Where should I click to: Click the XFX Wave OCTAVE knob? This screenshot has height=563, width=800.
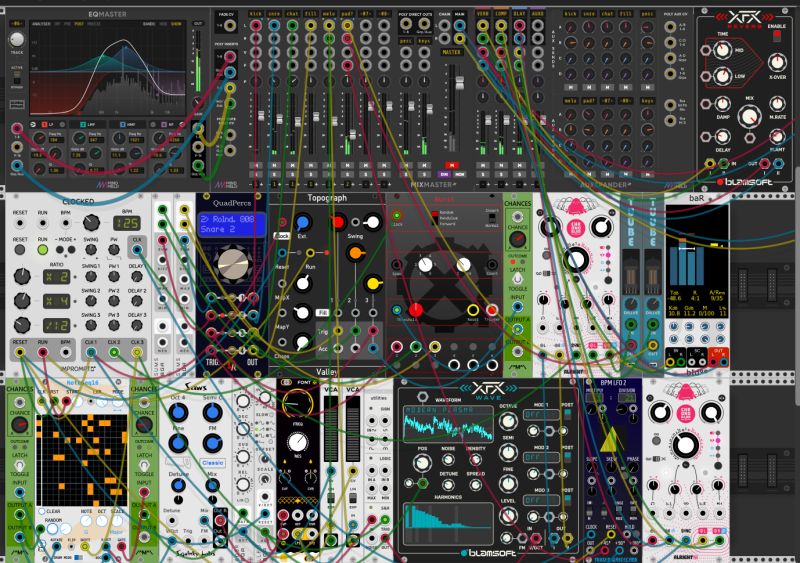click(508, 421)
